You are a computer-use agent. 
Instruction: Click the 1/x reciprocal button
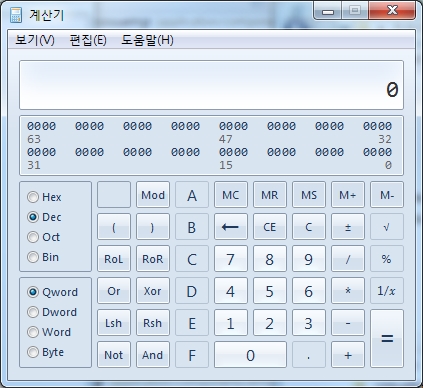pos(387,291)
